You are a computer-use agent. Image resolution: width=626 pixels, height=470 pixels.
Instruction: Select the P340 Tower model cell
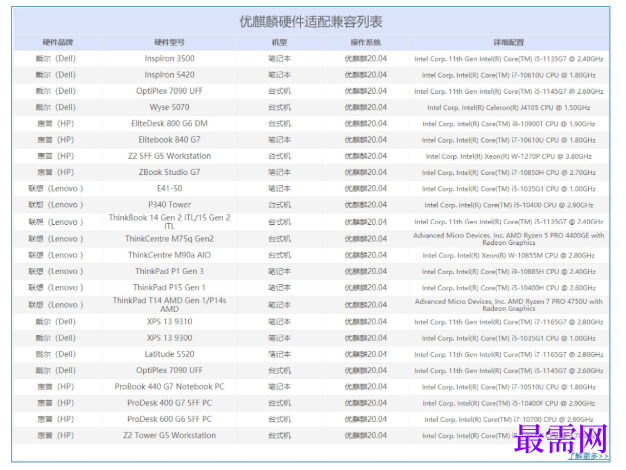[x=169, y=204]
